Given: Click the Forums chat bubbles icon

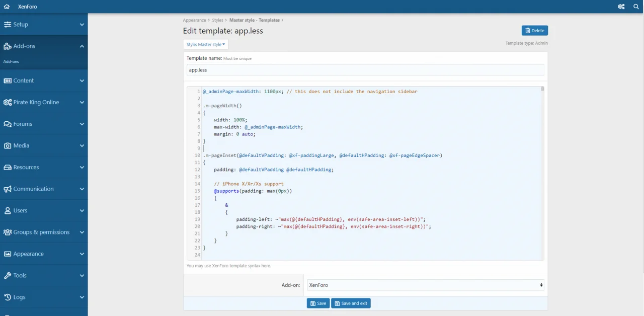Looking at the screenshot, I should pyautogui.click(x=8, y=124).
